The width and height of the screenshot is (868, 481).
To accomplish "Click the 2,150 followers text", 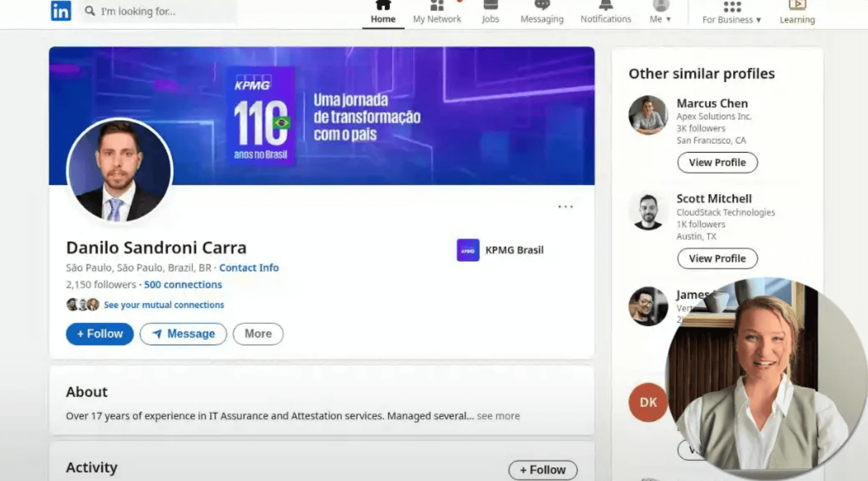I will coord(101,285).
